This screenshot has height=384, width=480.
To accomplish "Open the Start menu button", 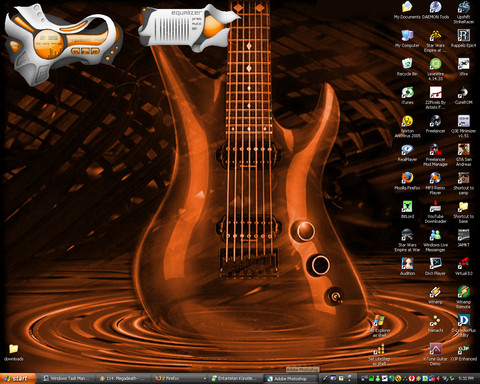I will click(x=17, y=378).
